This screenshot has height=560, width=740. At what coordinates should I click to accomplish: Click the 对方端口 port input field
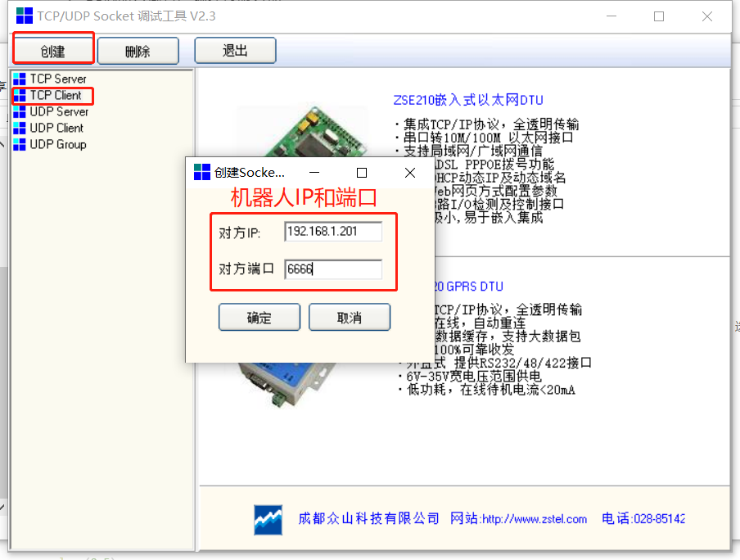pyautogui.click(x=332, y=269)
